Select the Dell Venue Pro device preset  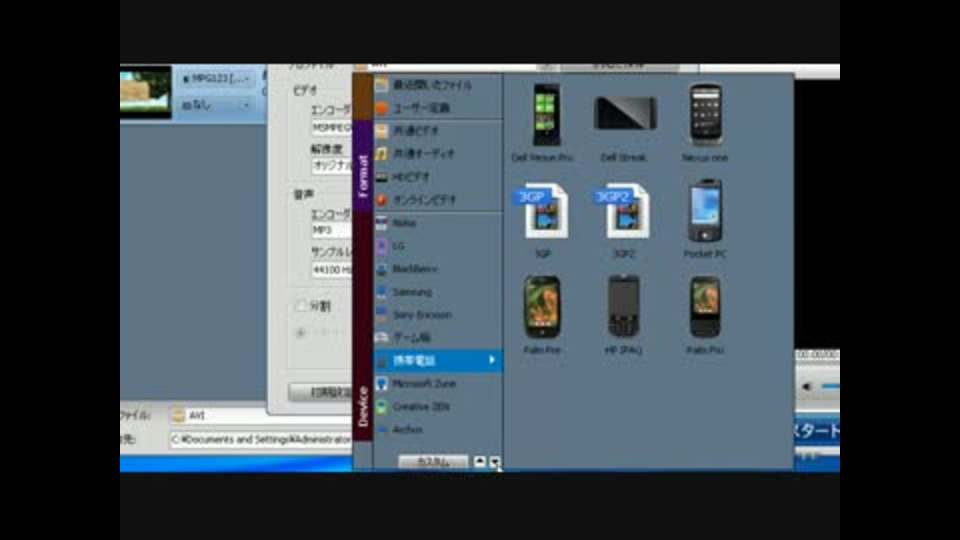[x=542, y=121]
